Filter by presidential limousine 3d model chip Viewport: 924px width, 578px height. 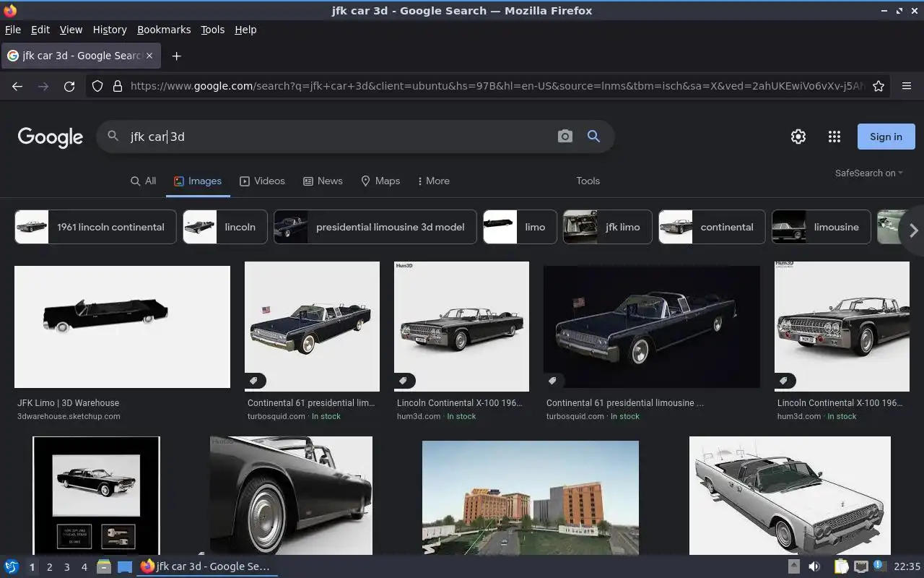pos(375,227)
